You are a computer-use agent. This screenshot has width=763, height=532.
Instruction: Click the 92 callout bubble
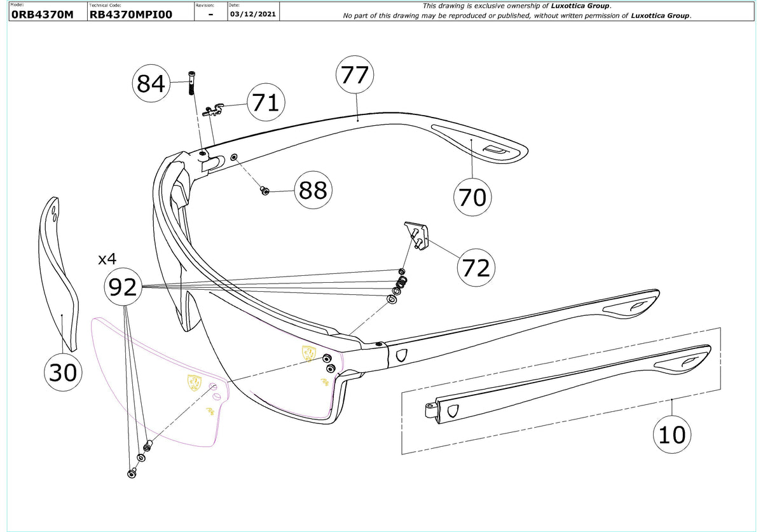(x=123, y=288)
